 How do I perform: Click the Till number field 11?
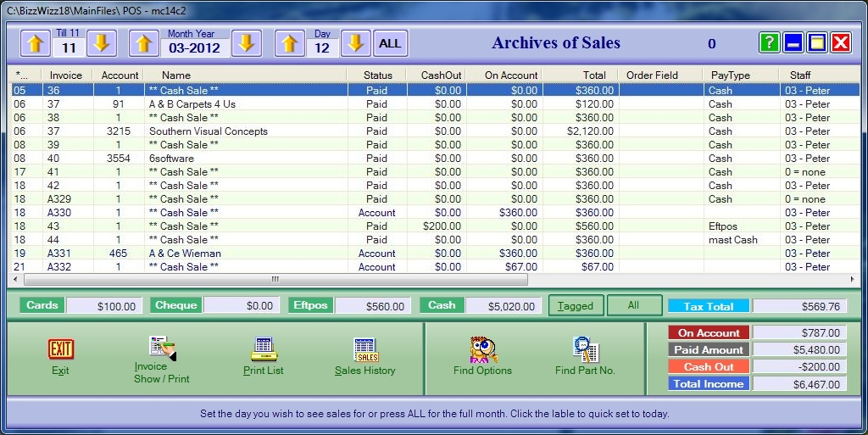click(69, 47)
